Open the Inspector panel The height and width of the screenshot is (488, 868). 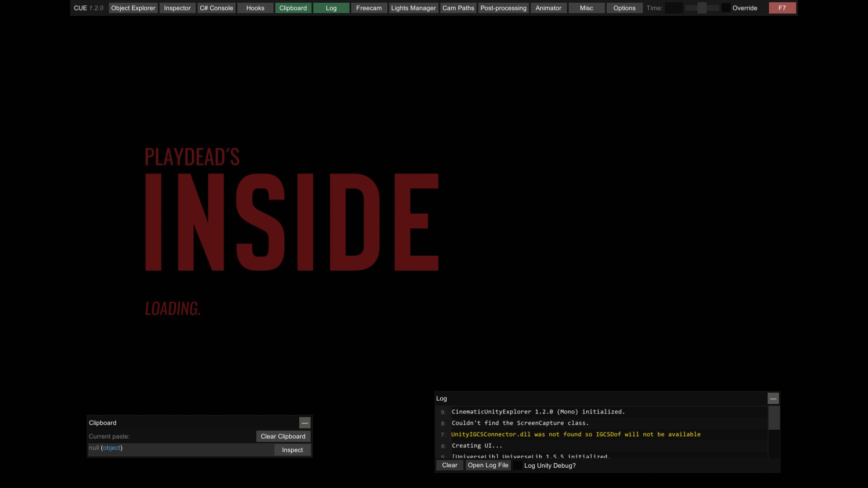point(177,8)
